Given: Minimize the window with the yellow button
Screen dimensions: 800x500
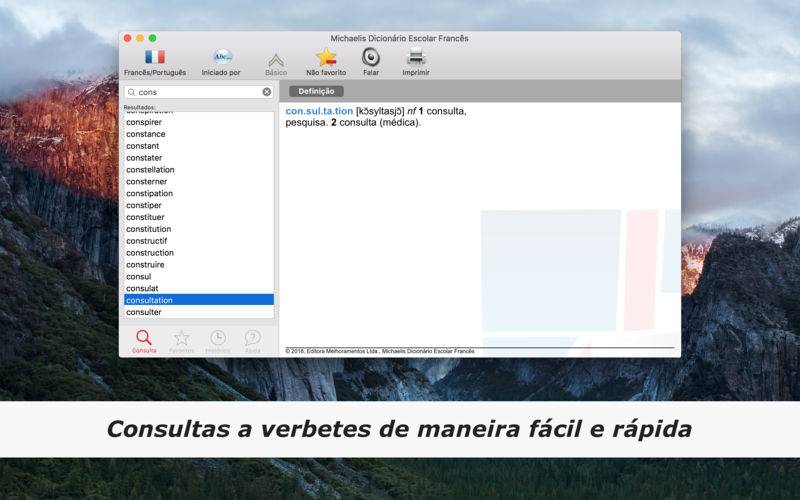Looking at the screenshot, I should pyautogui.click(x=140, y=38).
